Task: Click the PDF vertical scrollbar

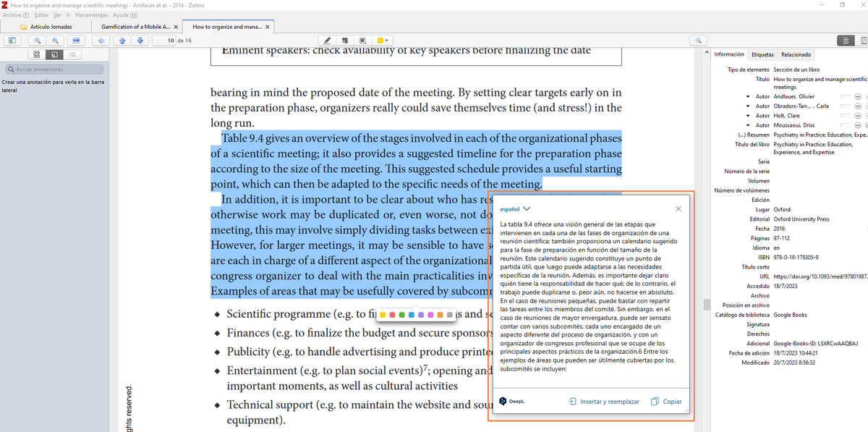Action: [x=705, y=305]
